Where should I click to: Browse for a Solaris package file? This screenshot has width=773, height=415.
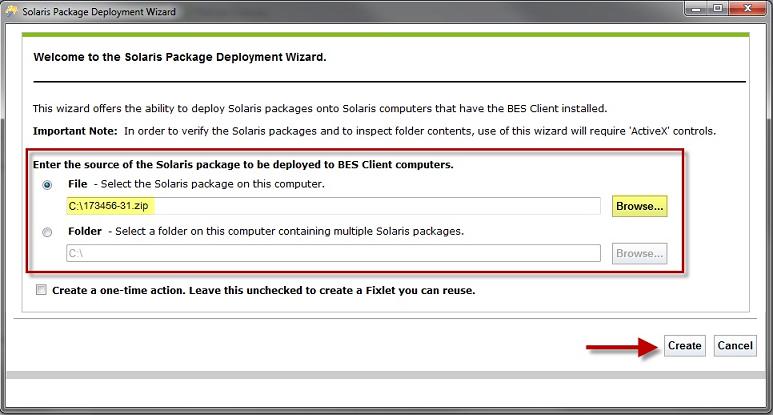[639, 206]
